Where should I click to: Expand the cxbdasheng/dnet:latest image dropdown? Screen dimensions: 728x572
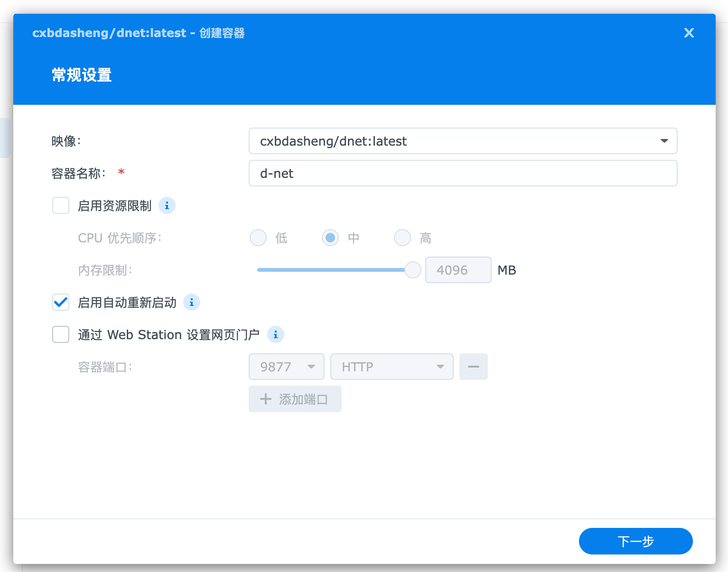coord(463,141)
